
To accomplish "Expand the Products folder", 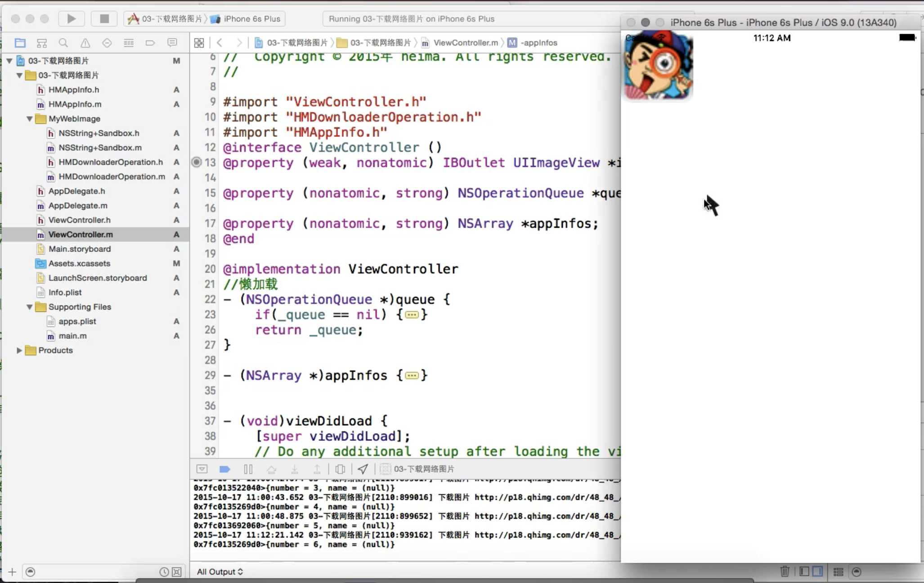I will pyautogui.click(x=19, y=350).
